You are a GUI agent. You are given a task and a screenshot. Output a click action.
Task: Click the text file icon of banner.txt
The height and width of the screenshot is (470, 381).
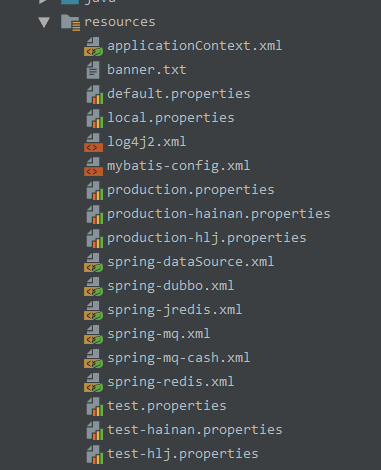pos(93,71)
